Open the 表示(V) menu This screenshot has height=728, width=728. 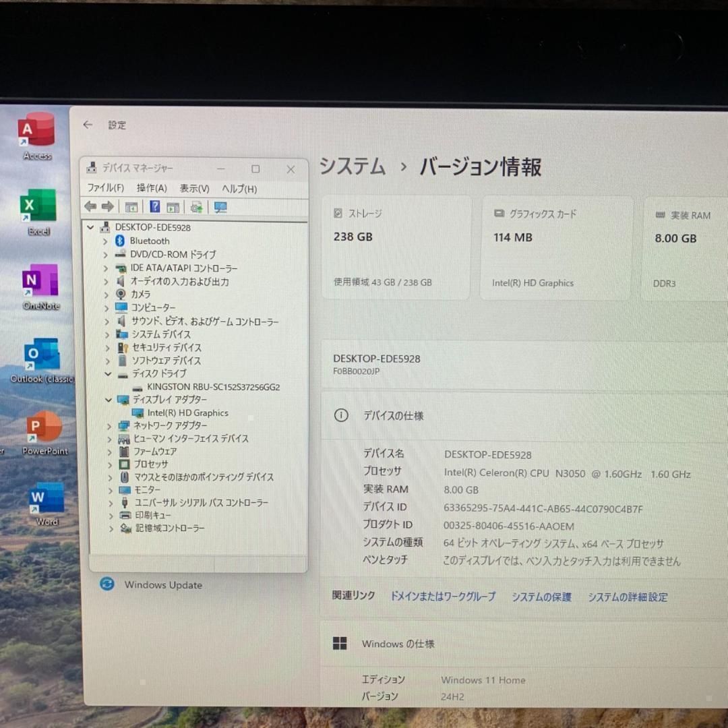pos(195,189)
